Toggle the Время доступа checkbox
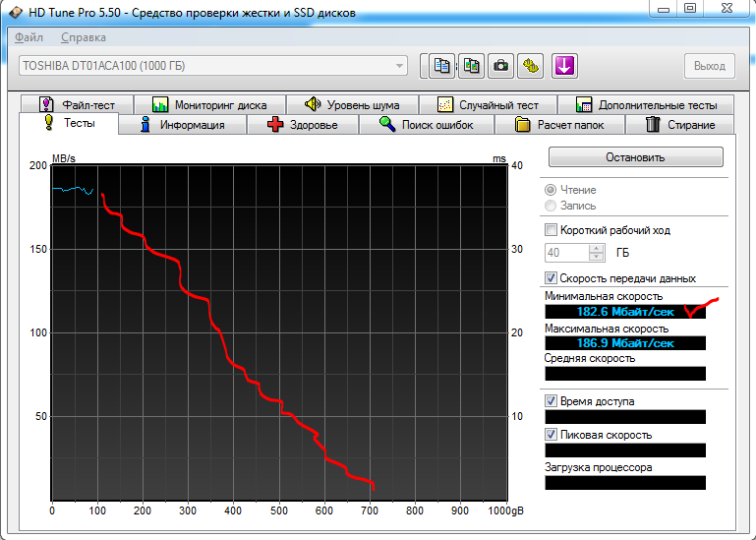The width and height of the screenshot is (756, 540). click(x=551, y=401)
